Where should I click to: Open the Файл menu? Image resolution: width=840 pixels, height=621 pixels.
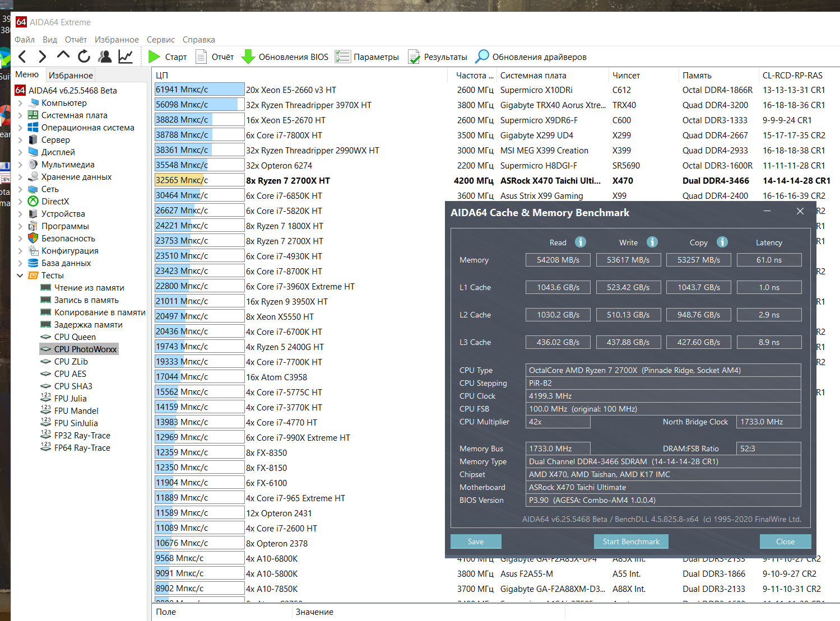pos(25,40)
